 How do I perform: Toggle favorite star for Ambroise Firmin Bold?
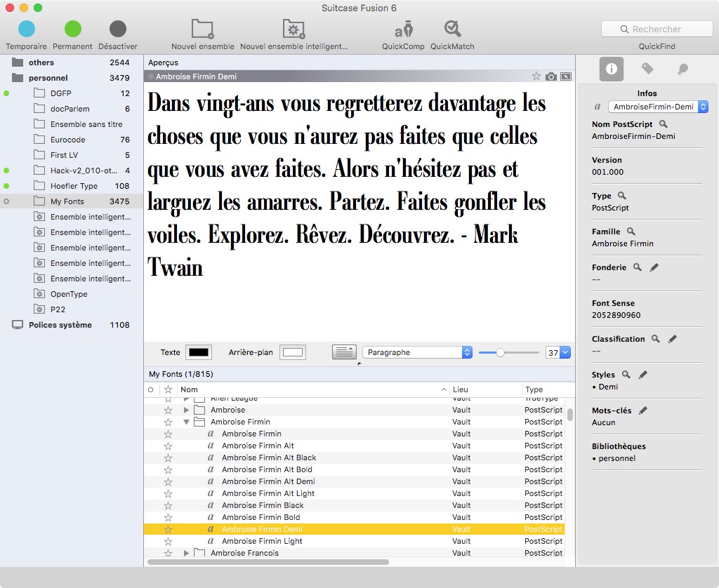169,517
